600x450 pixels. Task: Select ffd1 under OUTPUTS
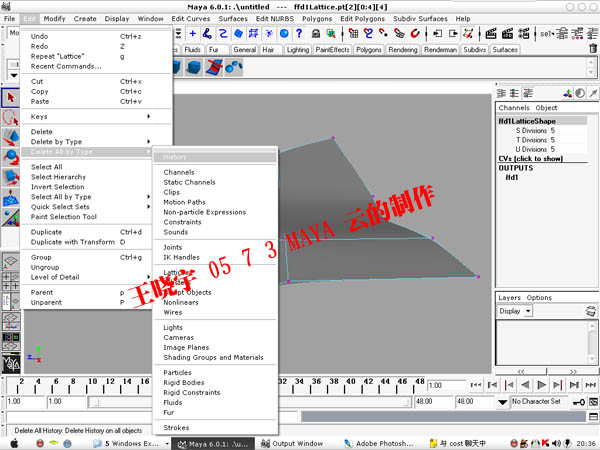click(512, 177)
